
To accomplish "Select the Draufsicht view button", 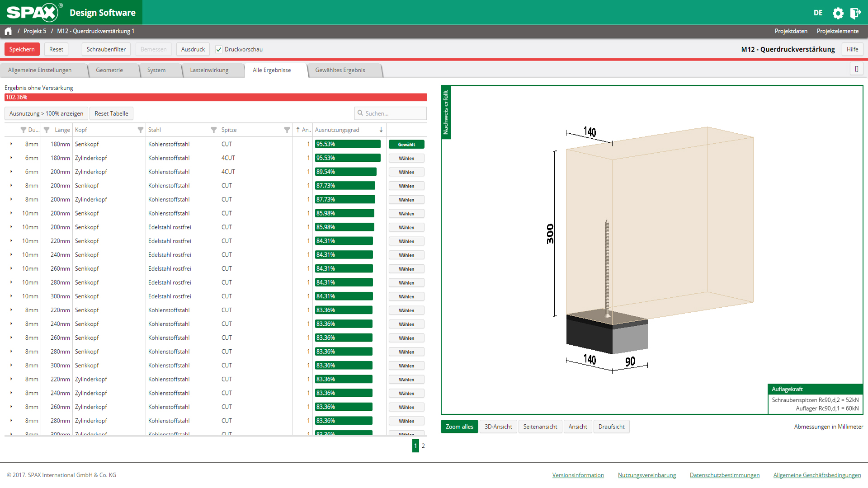I will (611, 427).
